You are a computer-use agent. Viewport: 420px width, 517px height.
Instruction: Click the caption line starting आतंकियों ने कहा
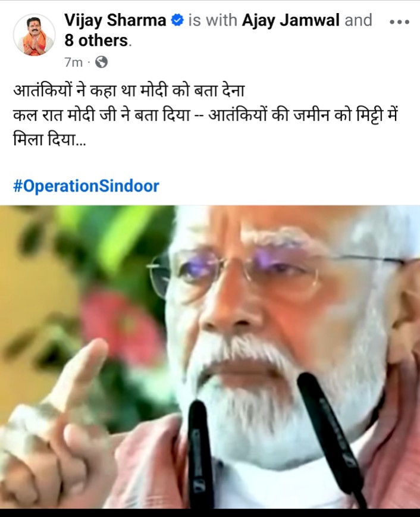click(x=129, y=90)
